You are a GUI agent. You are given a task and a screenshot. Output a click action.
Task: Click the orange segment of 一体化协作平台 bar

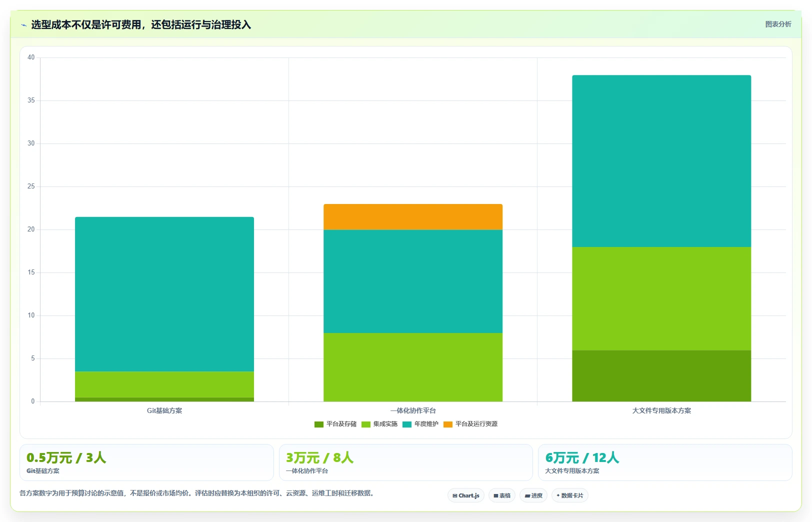point(413,217)
